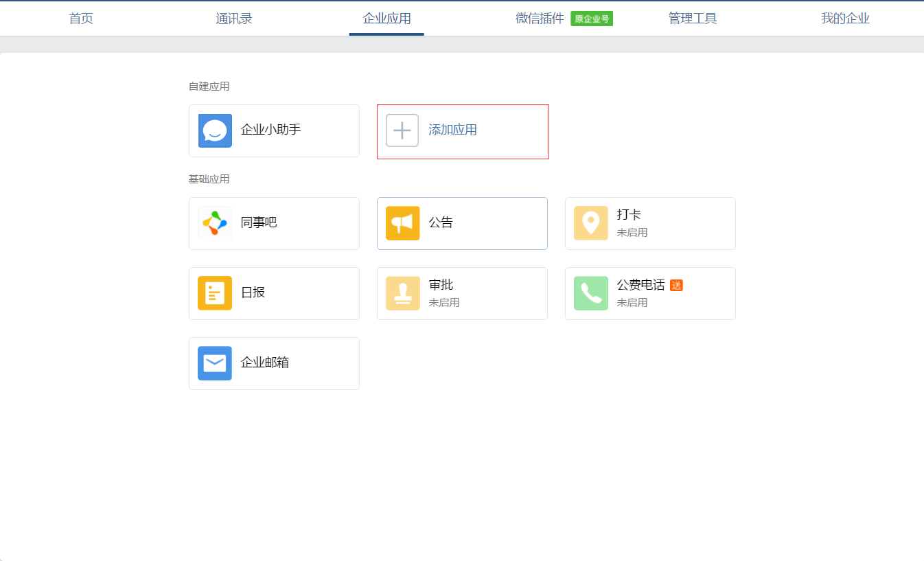This screenshot has height=561, width=924.
Task: Go to the 首页 tab
Action: 81,19
